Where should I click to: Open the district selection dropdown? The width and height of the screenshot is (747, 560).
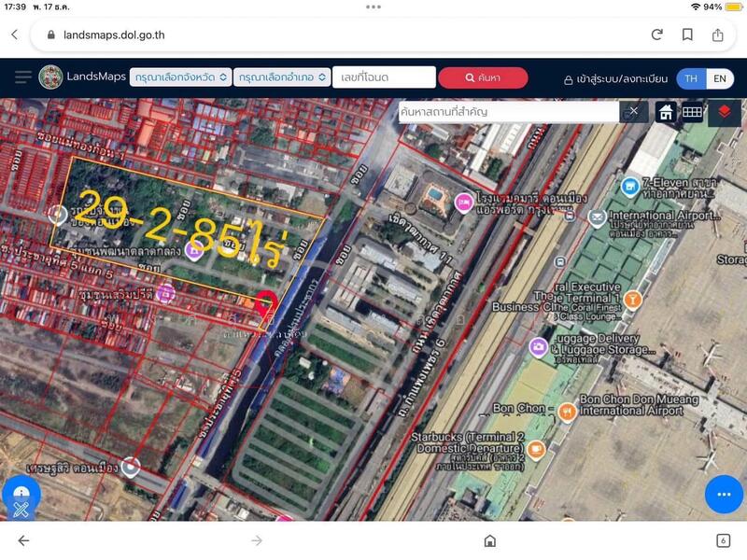pyautogui.click(x=283, y=77)
